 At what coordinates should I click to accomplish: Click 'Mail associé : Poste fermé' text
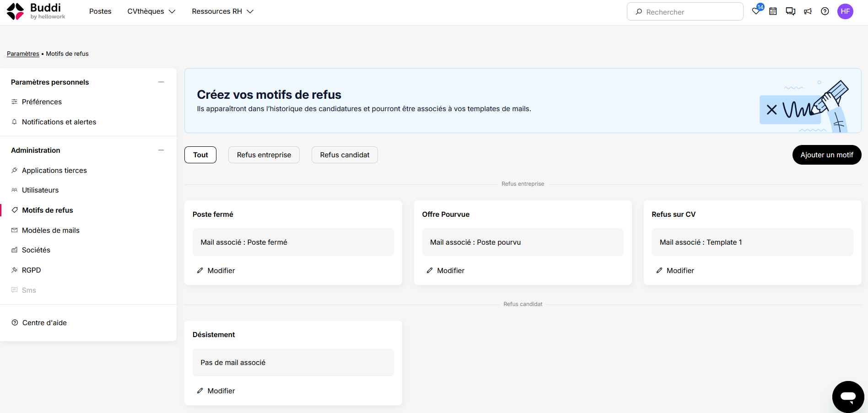coord(244,242)
